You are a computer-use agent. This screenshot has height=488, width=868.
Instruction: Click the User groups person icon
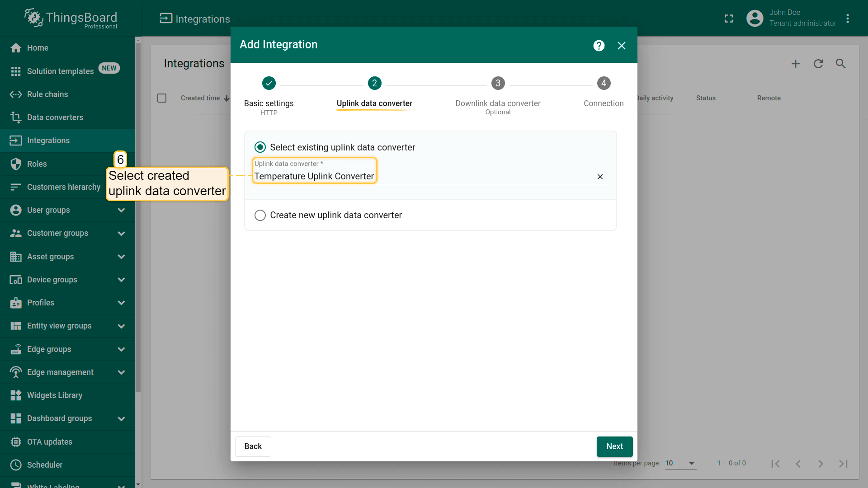click(x=16, y=210)
